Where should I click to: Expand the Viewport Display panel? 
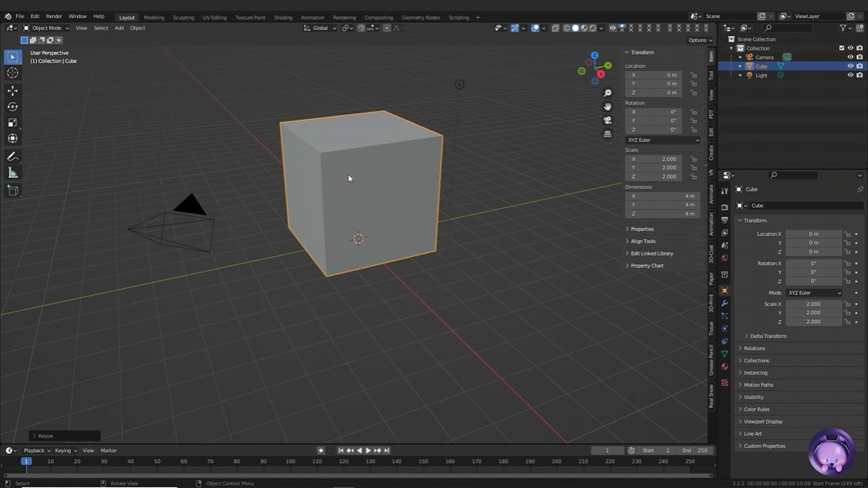tap(763, 421)
